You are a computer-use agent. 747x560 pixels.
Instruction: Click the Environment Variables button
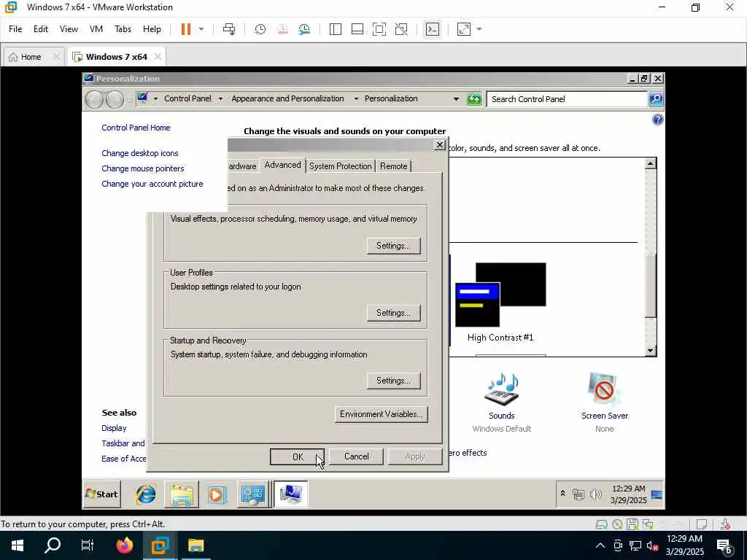coord(381,414)
